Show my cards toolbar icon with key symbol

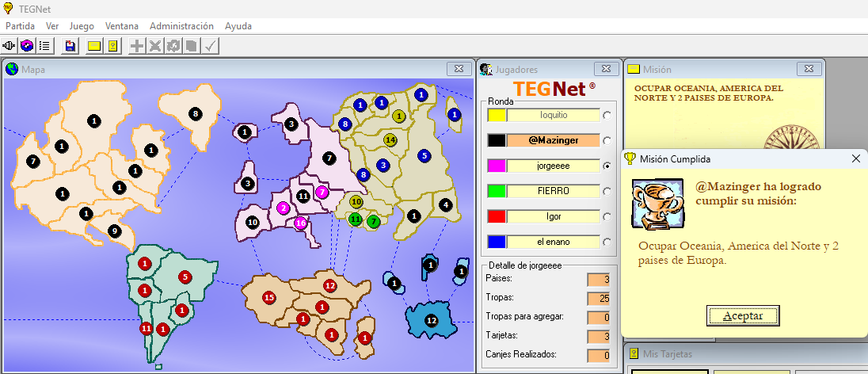click(x=112, y=45)
